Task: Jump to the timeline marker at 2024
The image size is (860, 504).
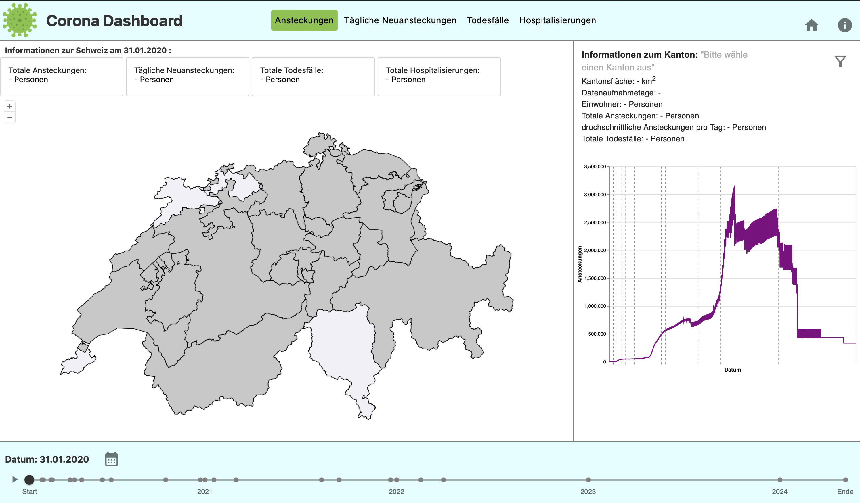Action: 780,480
